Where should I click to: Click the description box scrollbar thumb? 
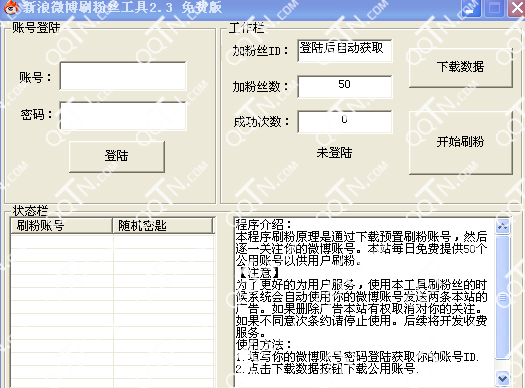click(x=502, y=298)
